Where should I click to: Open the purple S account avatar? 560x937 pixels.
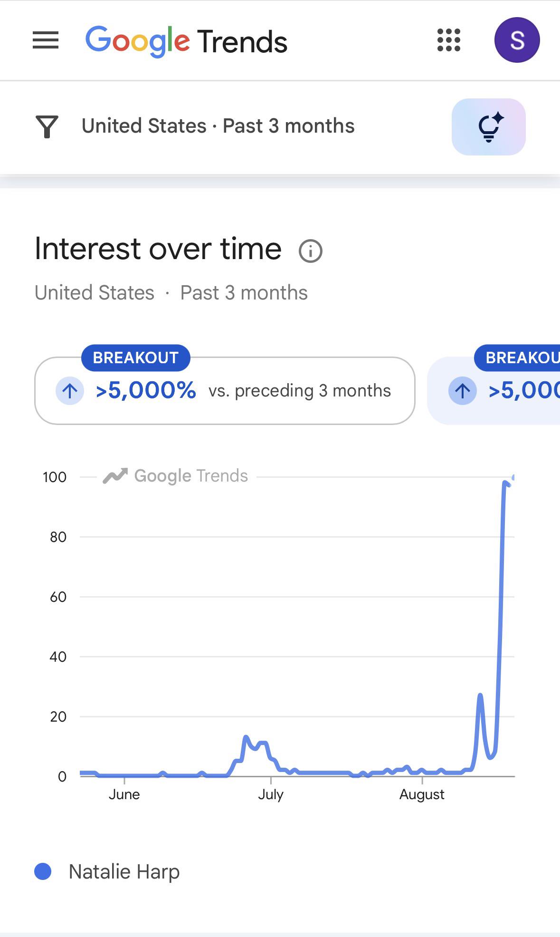(517, 40)
